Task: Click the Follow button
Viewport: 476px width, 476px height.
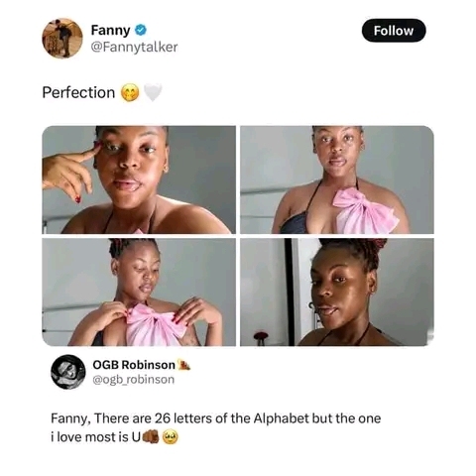Action: coord(394,31)
